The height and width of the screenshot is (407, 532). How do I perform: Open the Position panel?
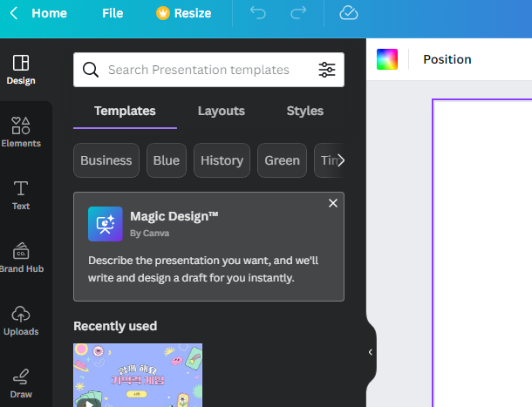coord(447,59)
